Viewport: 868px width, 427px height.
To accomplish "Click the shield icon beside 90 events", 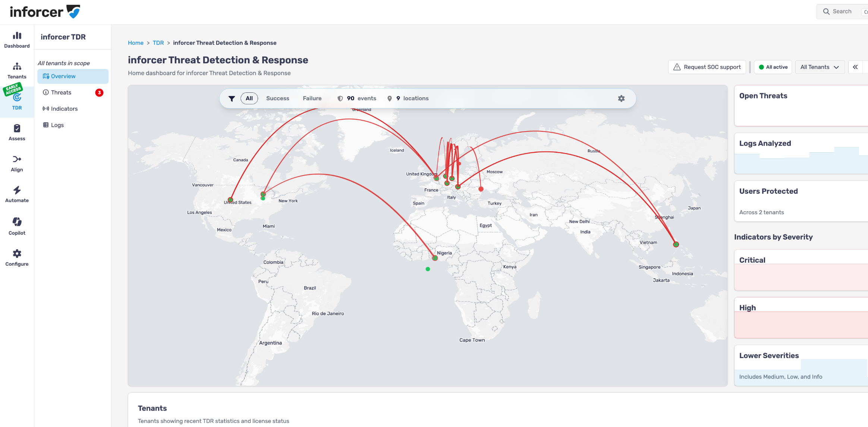I will pos(340,98).
